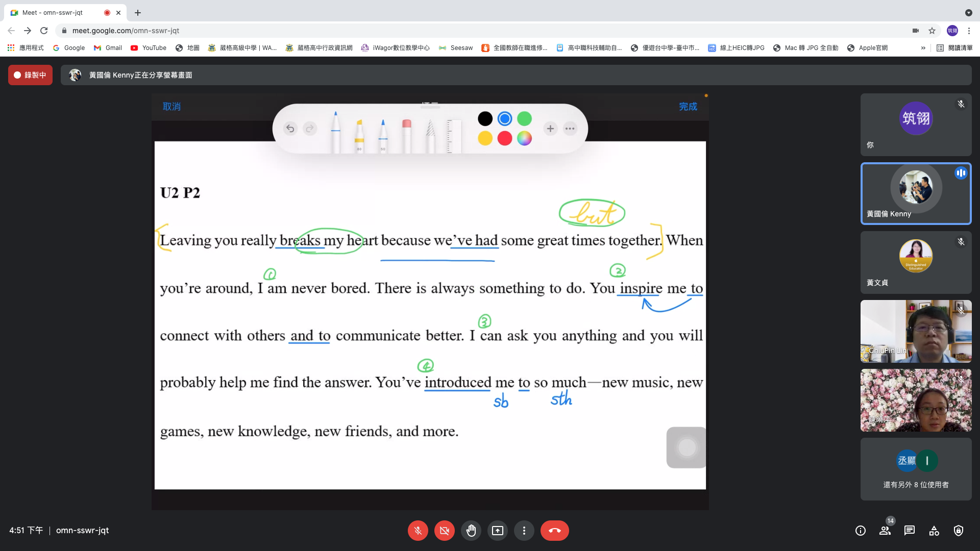Show the participants people list

pyautogui.click(x=885, y=531)
